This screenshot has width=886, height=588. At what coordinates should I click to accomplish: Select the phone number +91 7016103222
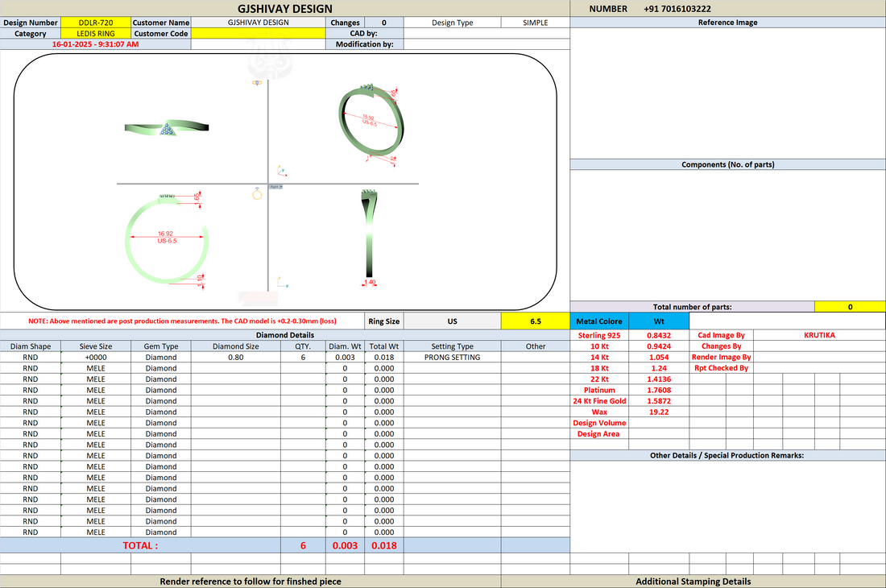[677, 9]
